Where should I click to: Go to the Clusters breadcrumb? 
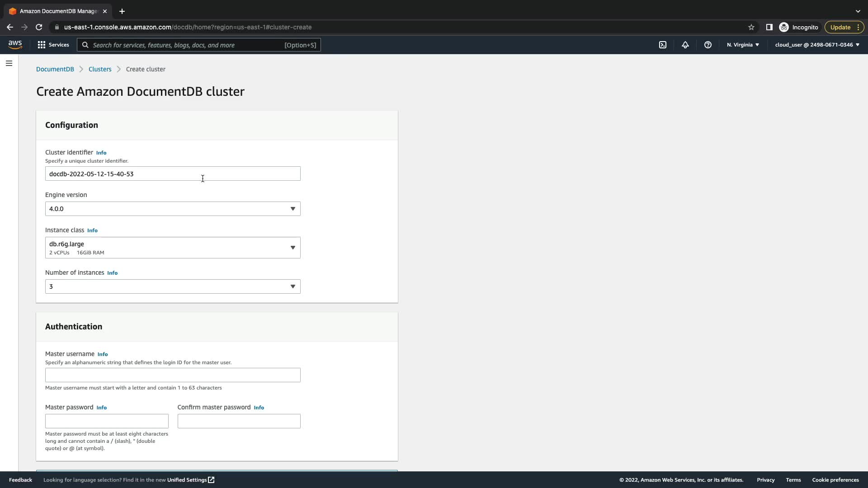click(x=100, y=69)
